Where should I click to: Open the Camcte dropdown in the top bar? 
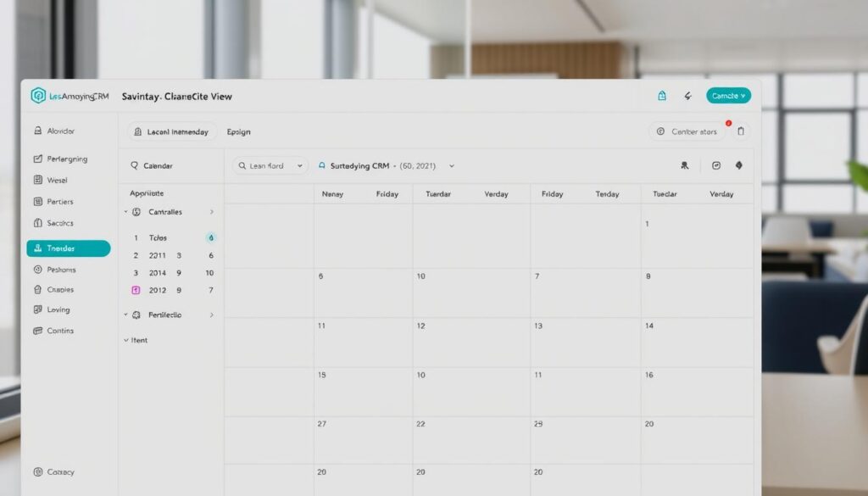(x=728, y=96)
